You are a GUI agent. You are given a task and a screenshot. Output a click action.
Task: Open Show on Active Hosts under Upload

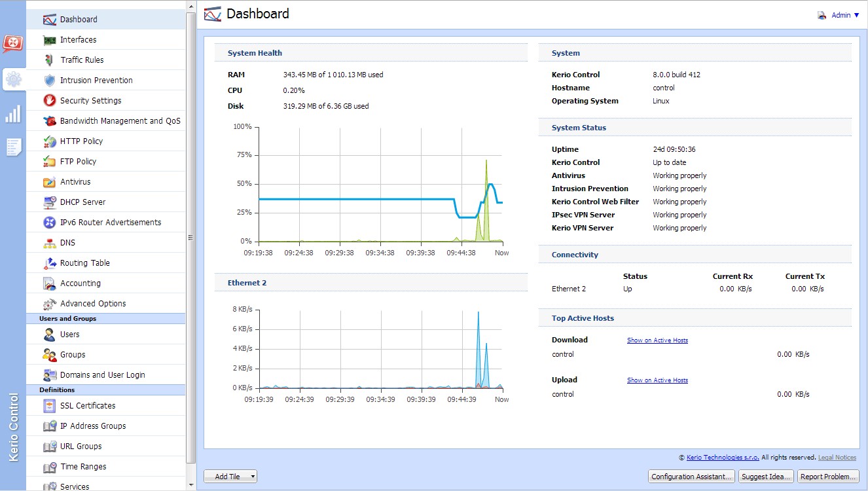coord(657,380)
